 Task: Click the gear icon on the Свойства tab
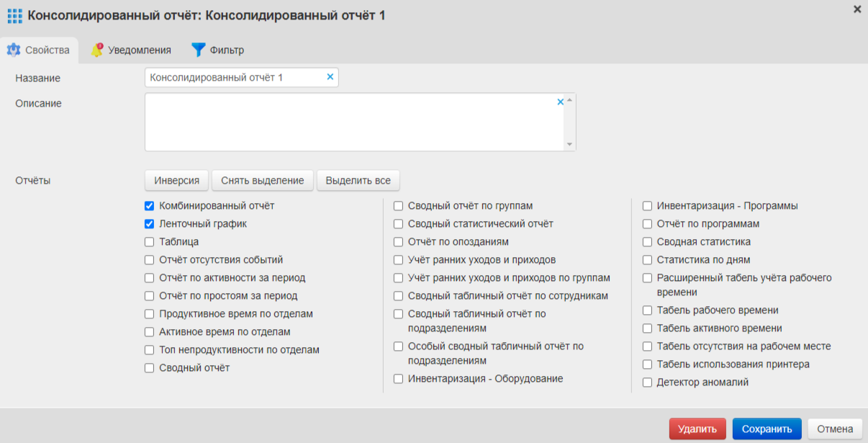[14, 50]
